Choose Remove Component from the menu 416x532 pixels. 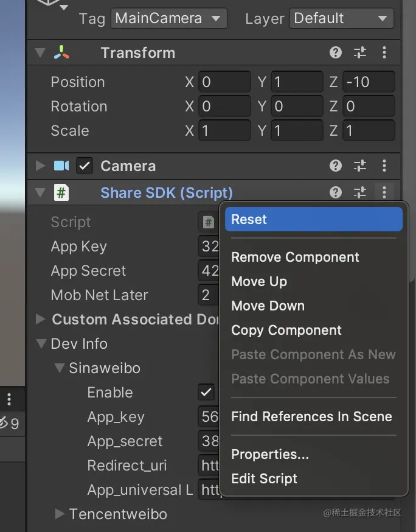pyautogui.click(x=295, y=257)
